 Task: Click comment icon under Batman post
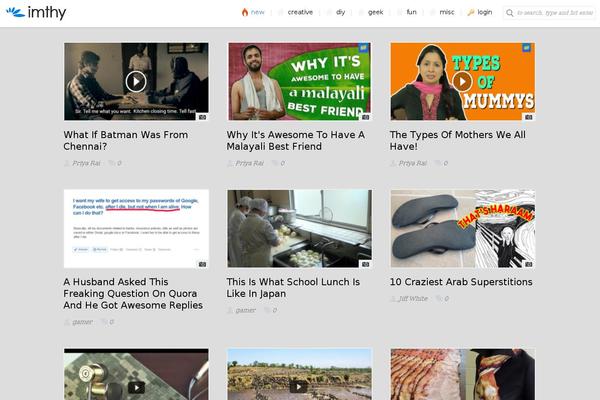(111, 163)
